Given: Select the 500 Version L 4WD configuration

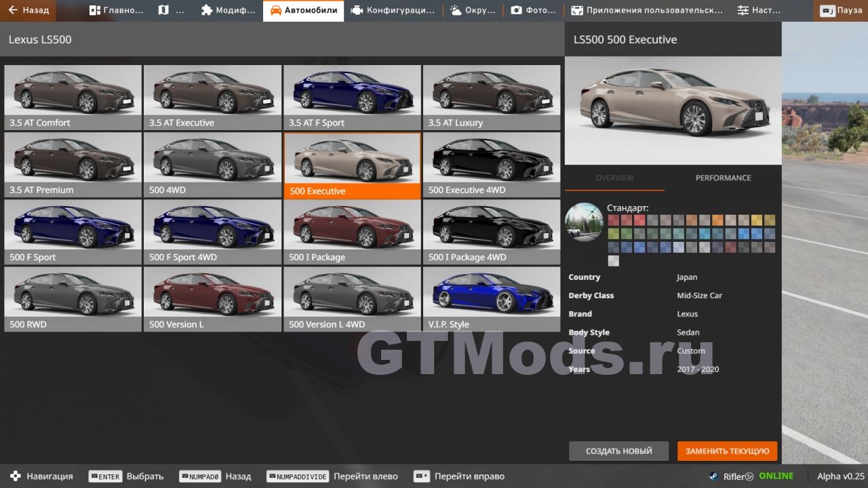Looking at the screenshot, I should click(352, 299).
